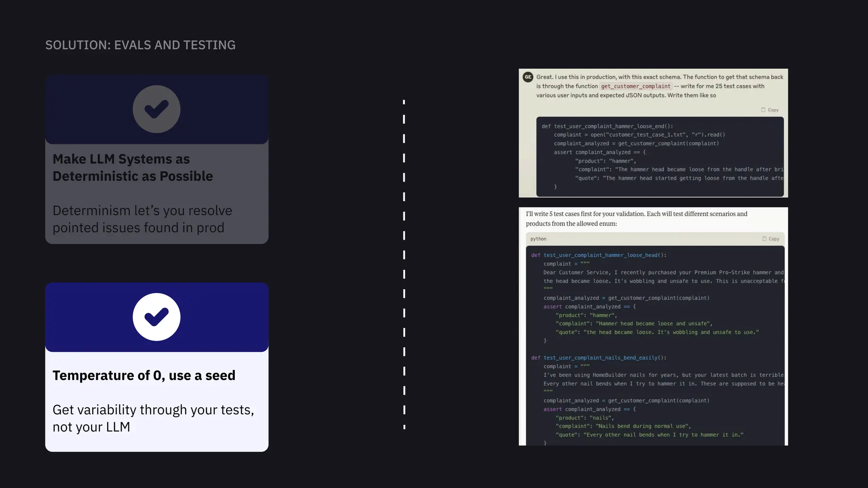Click the gray checkmark circle icon
This screenshot has width=868, height=488.
click(156, 109)
